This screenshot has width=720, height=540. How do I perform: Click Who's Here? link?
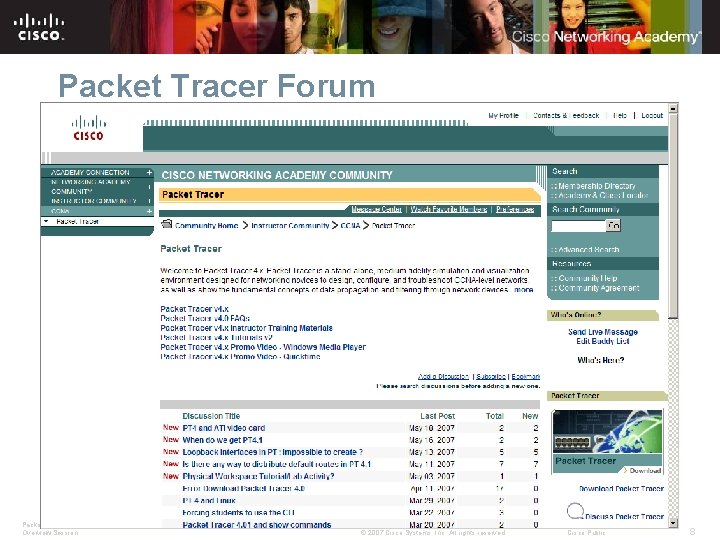[x=601, y=360]
